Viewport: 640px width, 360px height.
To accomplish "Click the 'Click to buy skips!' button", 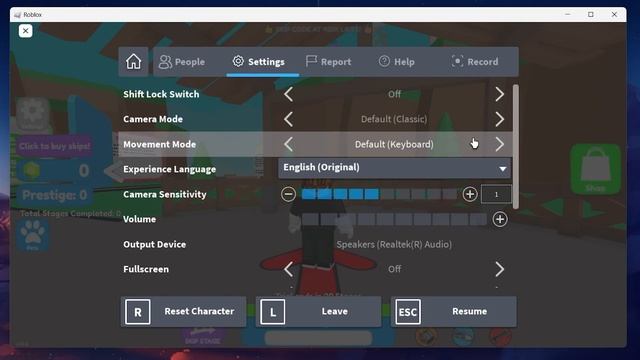I will [55, 146].
